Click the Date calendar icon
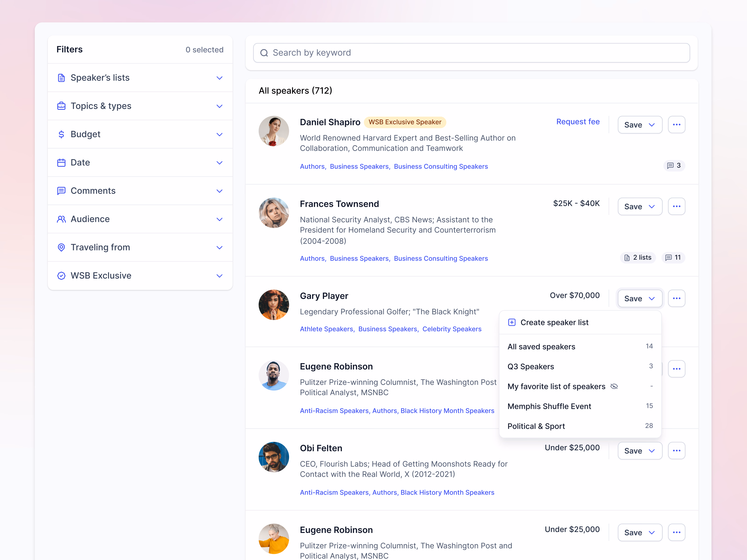This screenshot has width=747, height=560. tap(61, 163)
